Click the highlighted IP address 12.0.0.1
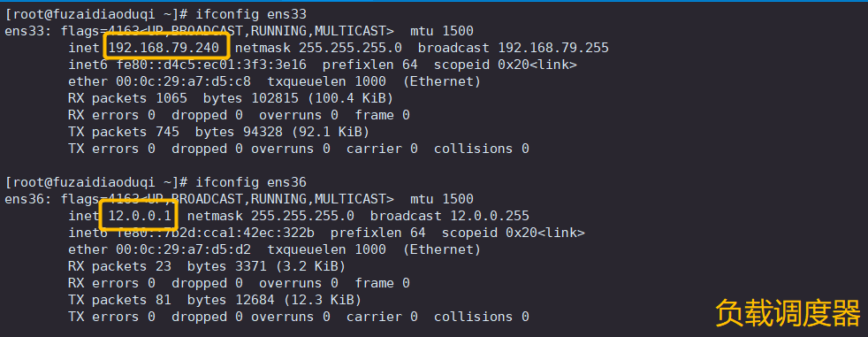Image resolution: width=868 pixels, height=337 pixels. pos(140,216)
